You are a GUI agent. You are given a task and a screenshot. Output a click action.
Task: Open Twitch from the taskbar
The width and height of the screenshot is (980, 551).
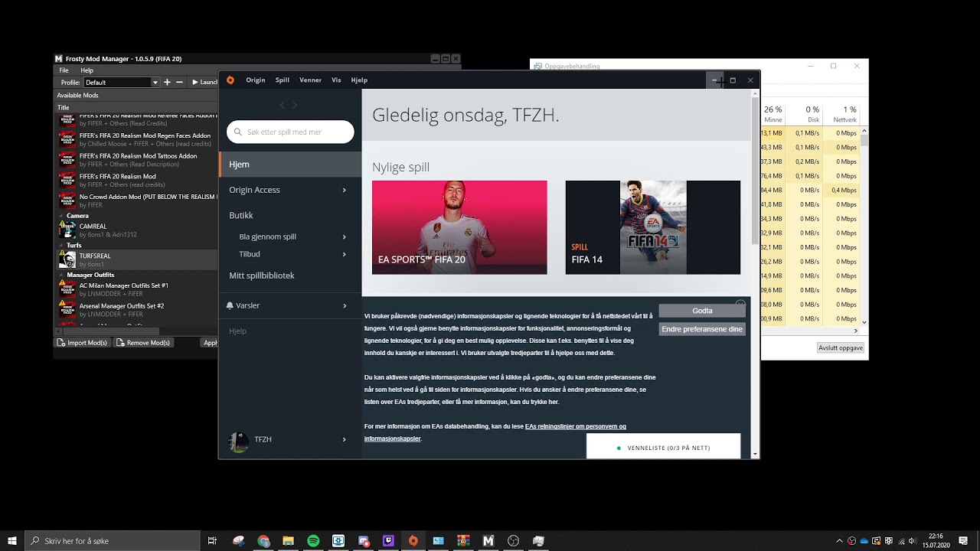pyautogui.click(x=388, y=541)
